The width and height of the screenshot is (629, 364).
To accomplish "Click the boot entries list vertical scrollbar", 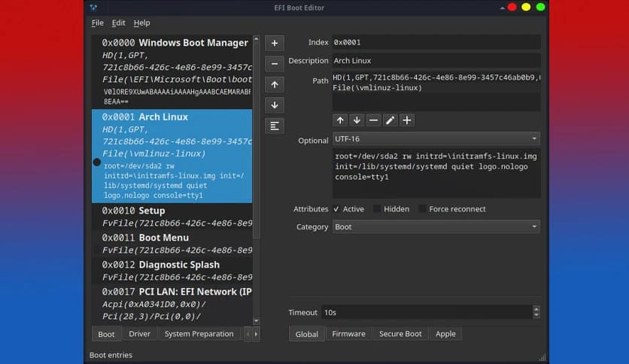I will [x=257, y=141].
